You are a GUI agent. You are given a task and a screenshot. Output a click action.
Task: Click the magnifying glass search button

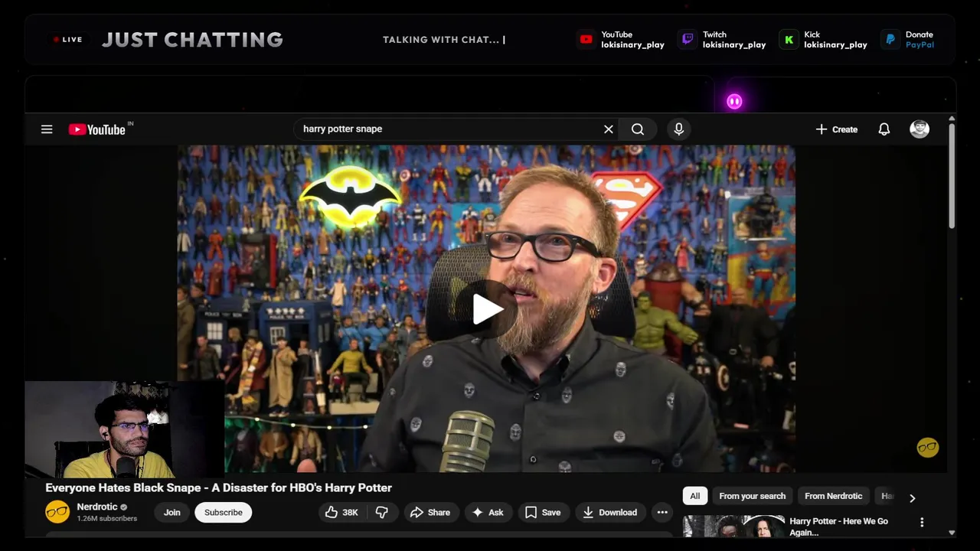coord(638,129)
